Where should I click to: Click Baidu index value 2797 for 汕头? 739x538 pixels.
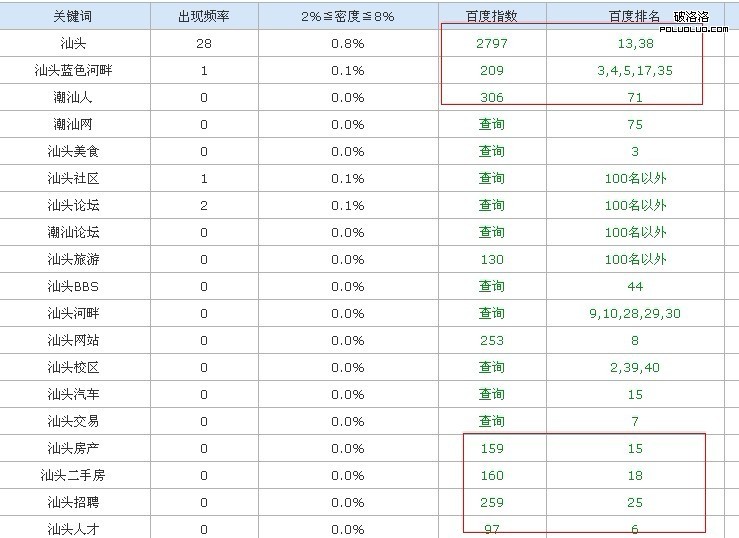(491, 44)
